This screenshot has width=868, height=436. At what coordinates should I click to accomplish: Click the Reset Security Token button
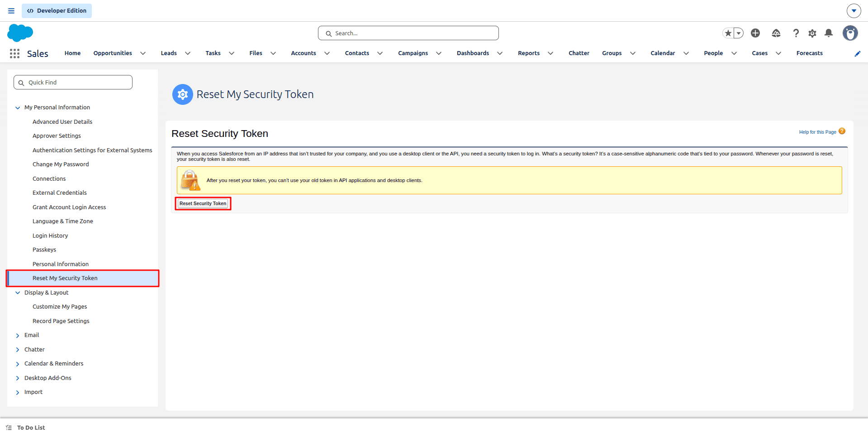click(203, 203)
